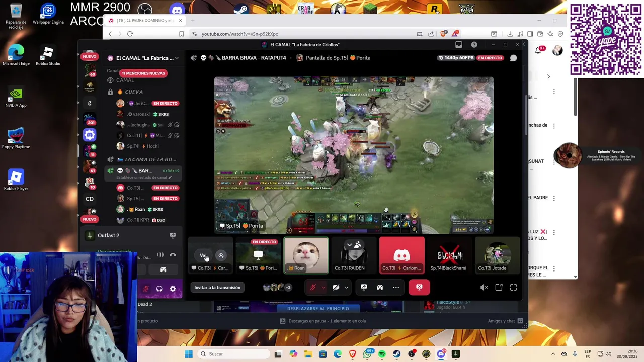
Task: Click Windows Start button on taskbar
Action: coord(188,354)
